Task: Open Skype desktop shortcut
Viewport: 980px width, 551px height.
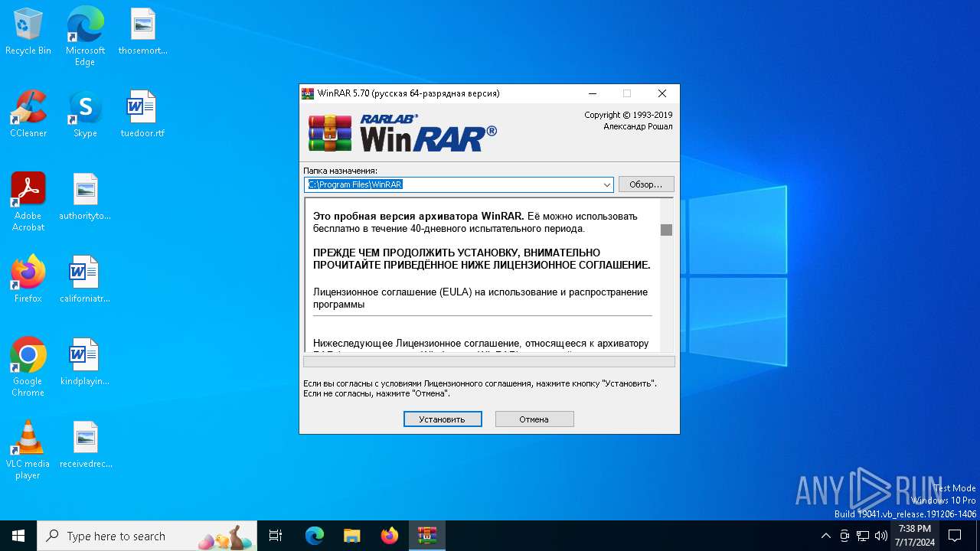Action: pos(85,115)
